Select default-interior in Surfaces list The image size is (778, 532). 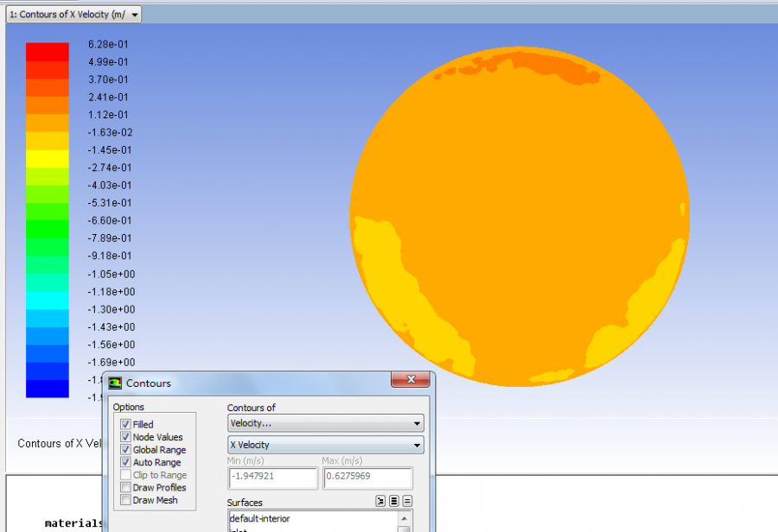260,518
